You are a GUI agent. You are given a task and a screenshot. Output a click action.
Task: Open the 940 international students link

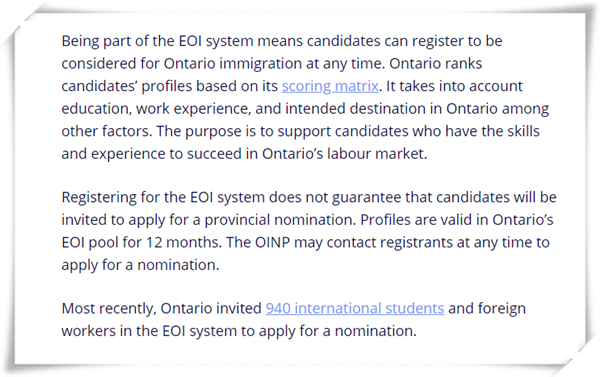355,308
